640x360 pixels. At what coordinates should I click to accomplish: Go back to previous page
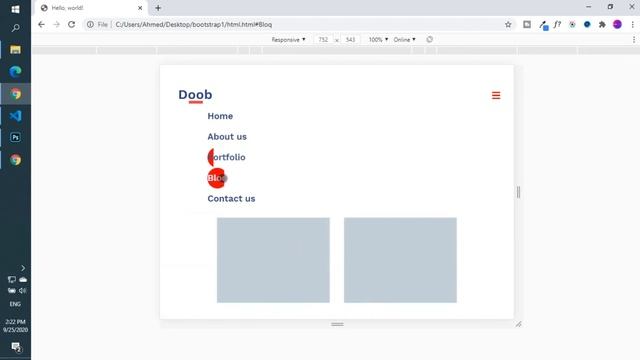point(41,24)
